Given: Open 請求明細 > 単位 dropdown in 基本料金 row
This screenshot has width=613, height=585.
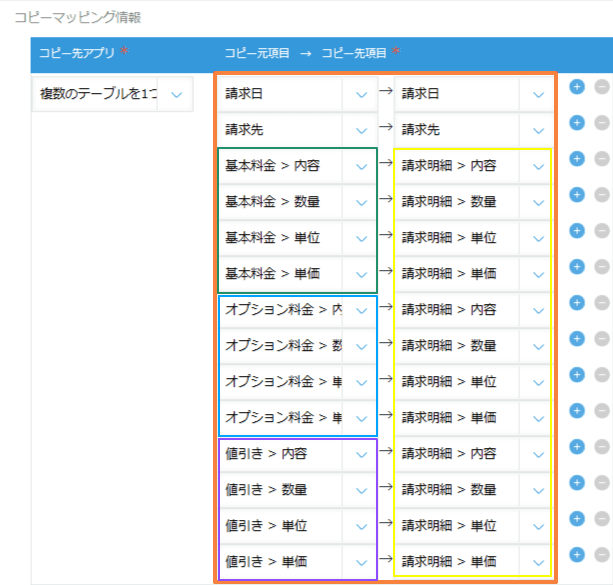Looking at the screenshot, I should (x=474, y=238).
